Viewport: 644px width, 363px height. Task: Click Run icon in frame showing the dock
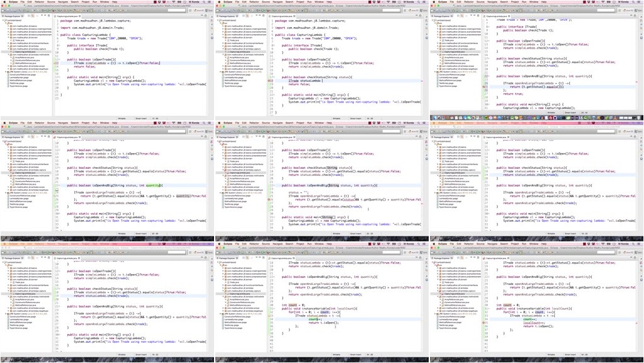click(x=478, y=10)
